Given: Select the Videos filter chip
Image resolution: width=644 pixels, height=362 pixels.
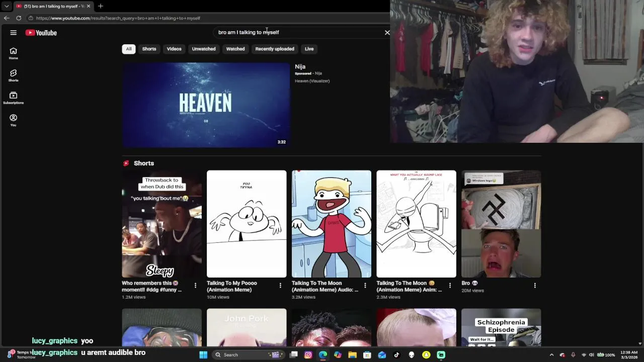Looking at the screenshot, I should [x=174, y=49].
